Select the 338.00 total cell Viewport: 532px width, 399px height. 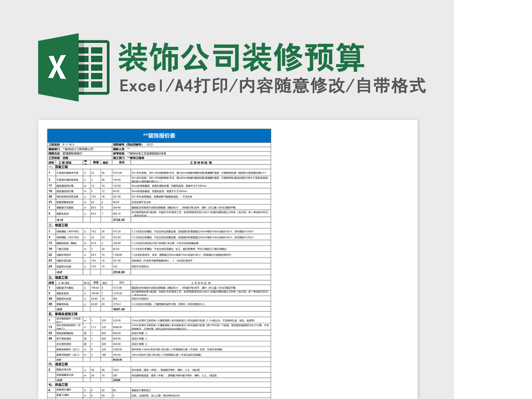click(x=121, y=243)
